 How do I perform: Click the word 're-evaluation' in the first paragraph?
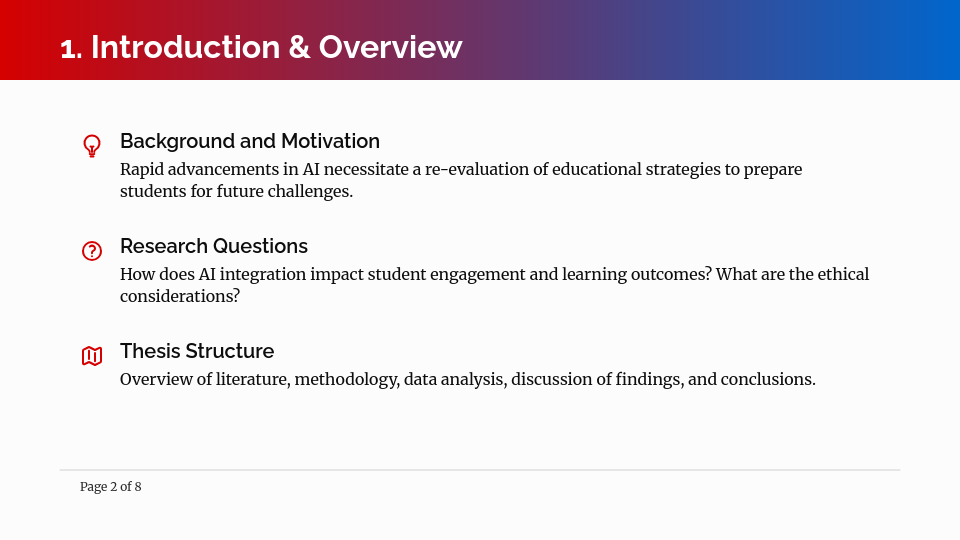(x=476, y=169)
